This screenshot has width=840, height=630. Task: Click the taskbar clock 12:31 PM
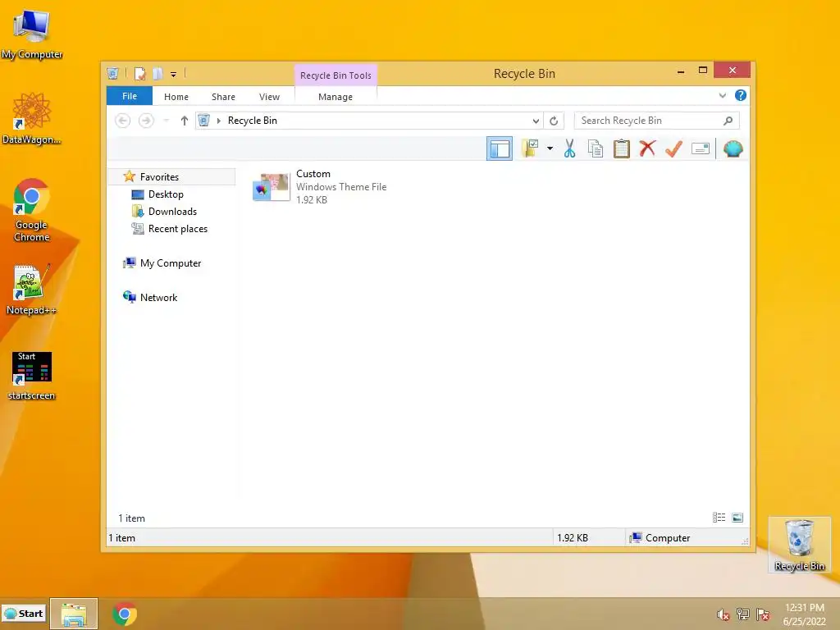[804, 608]
